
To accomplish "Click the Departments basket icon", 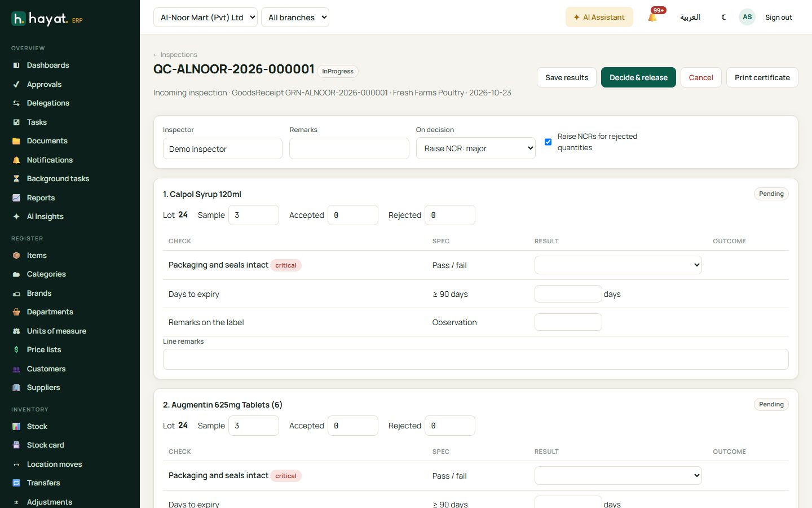I will pyautogui.click(x=16, y=312).
